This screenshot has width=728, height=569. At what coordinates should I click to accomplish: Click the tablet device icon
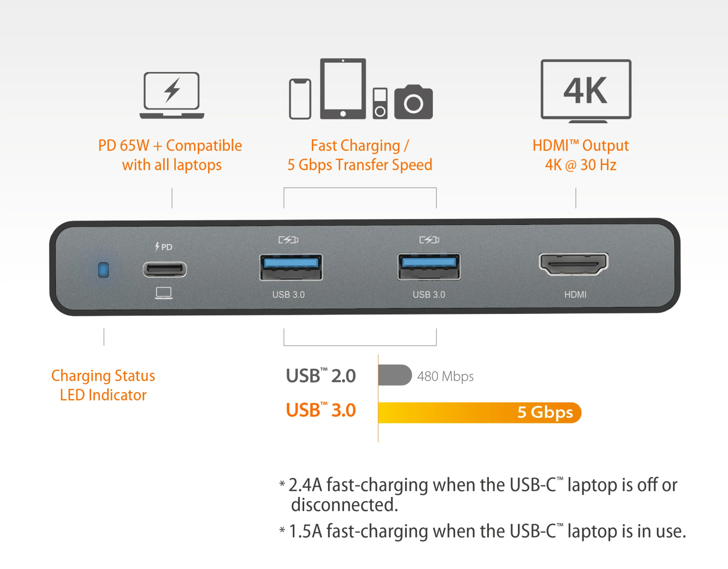343,89
